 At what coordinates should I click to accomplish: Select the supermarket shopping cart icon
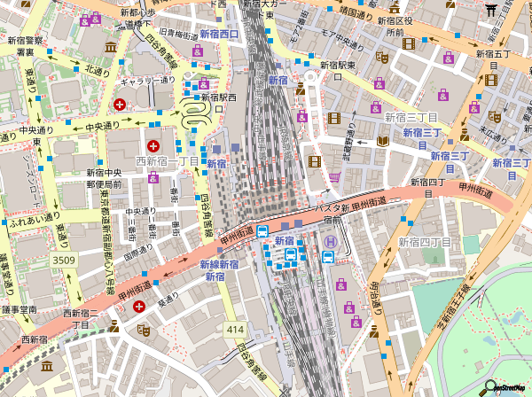point(333,176)
